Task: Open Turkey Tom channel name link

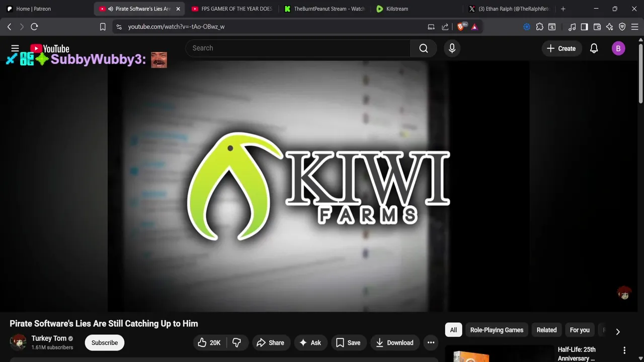Action: (x=49, y=338)
